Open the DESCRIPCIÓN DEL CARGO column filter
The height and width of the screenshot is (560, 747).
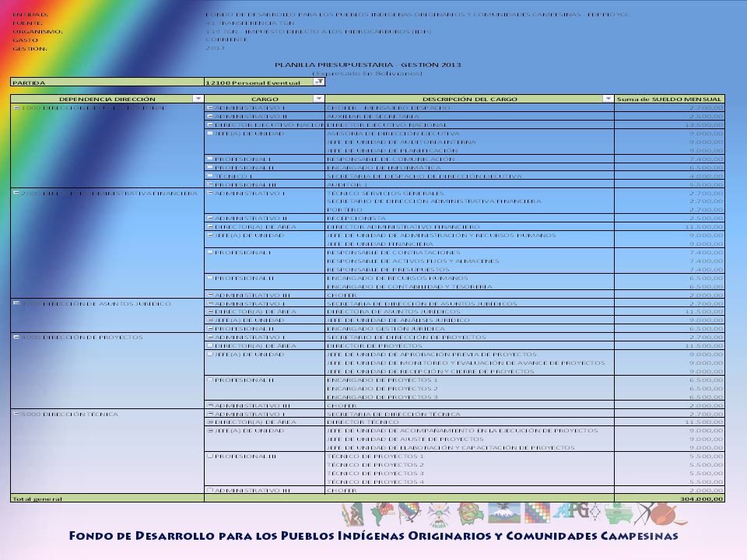pos(608,99)
